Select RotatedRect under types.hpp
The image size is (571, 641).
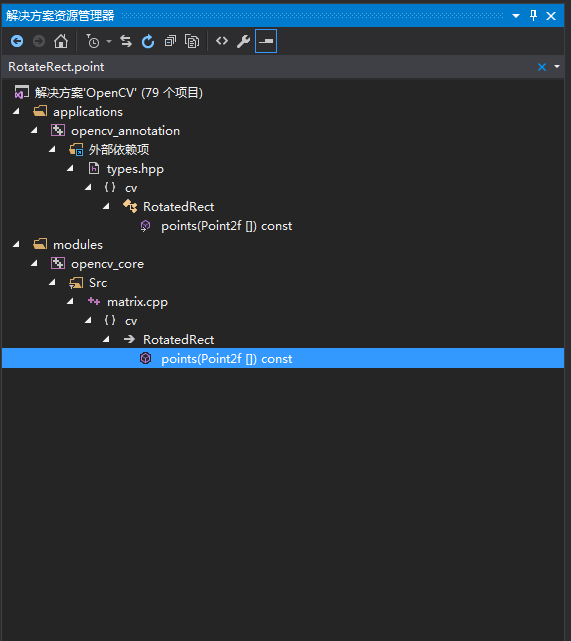tap(179, 207)
